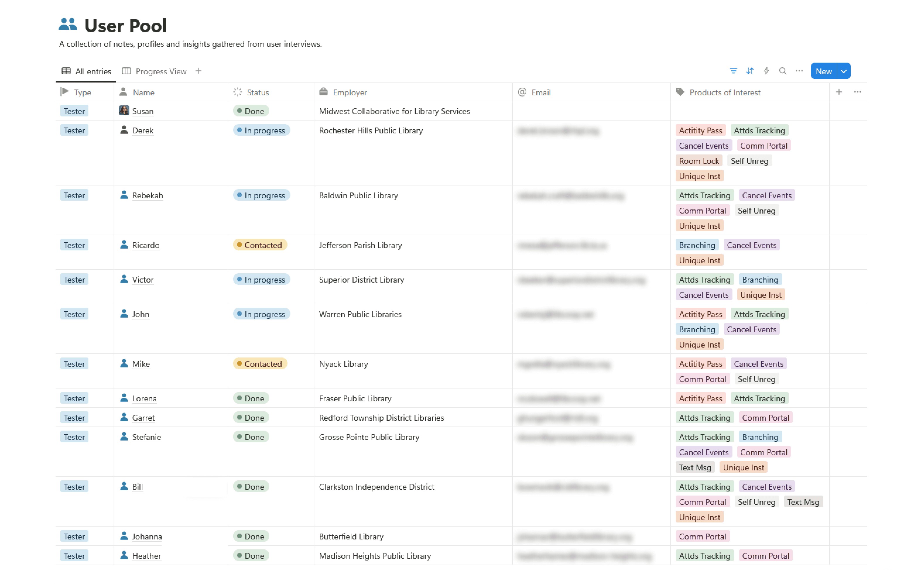The width and height of the screenshot is (904, 588).
Task: Click the New entry button
Action: [x=823, y=71]
